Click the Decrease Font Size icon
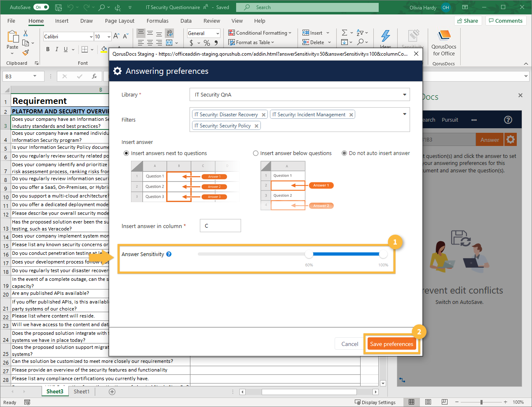 126,36
